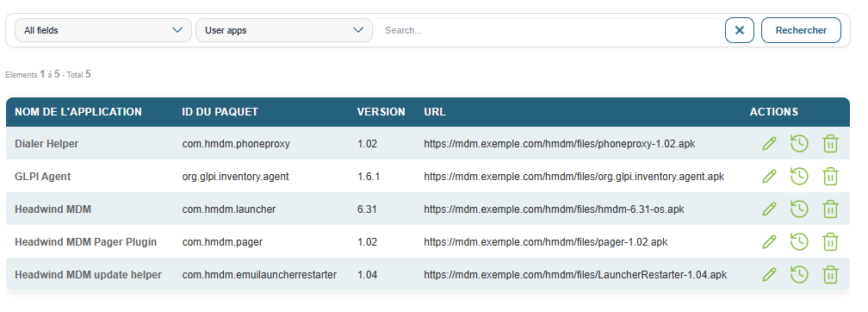Viewport: 868px width, 312px height.
Task: Select the Headwind MDM Pager Plugin name
Action: tap(86, 242)
